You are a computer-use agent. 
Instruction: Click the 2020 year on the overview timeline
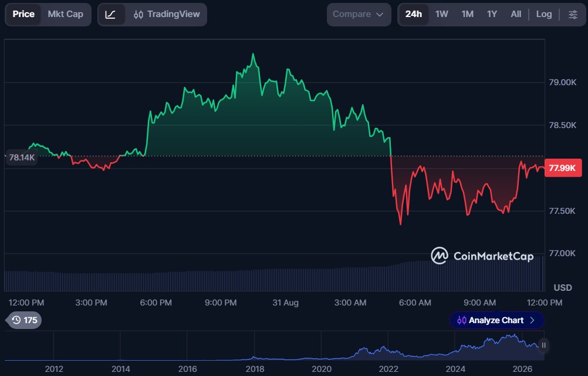tap(322, 370)
